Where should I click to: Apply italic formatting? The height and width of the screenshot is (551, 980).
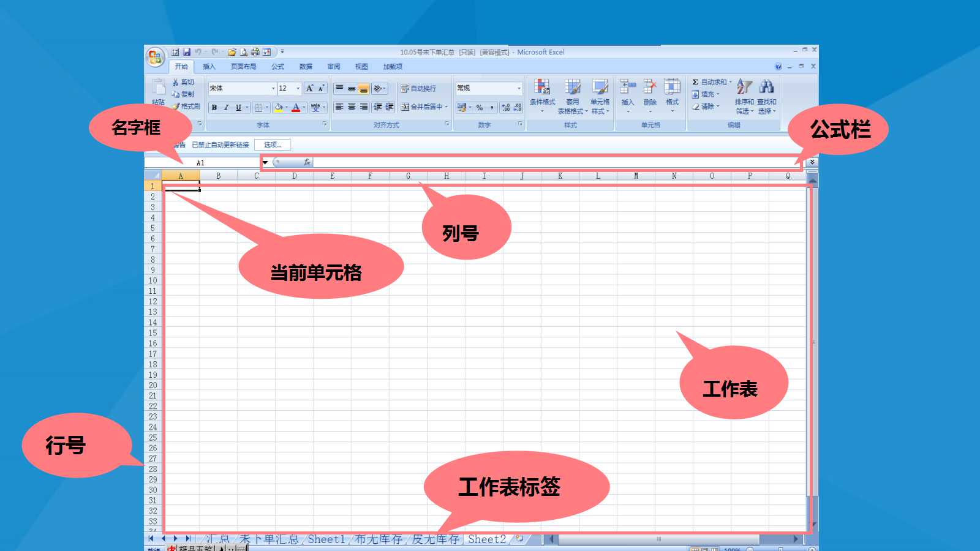(x=226, y=107)
